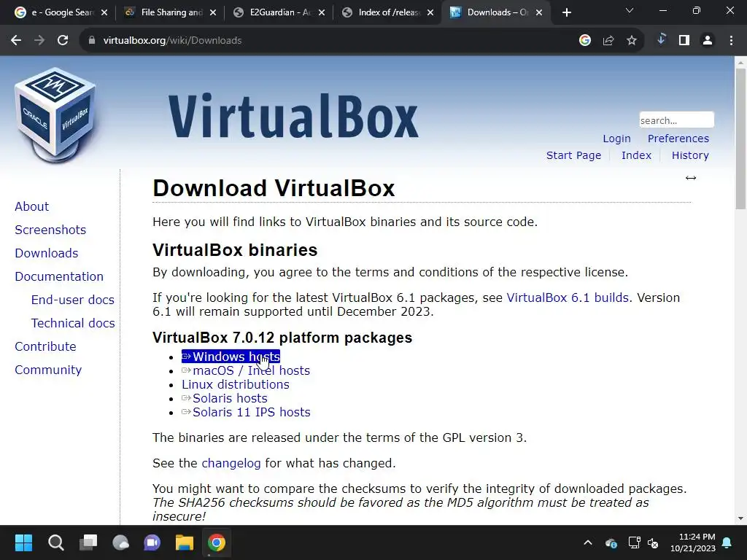
Task: Click the Chrome icon on the taskbar
Action: (216, 542)
